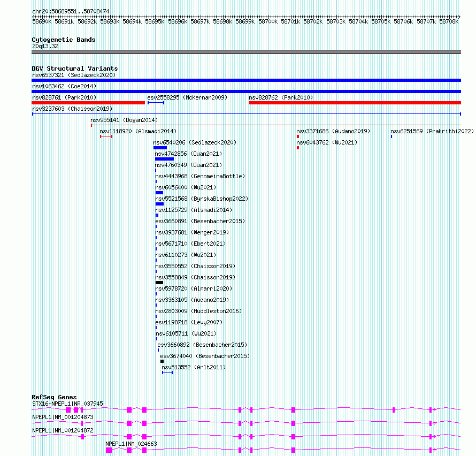This screenshot has width=476, height=456.
Task: Click the NPEPL1|NM_001204873 transcript label
Action: click(63, 417)
